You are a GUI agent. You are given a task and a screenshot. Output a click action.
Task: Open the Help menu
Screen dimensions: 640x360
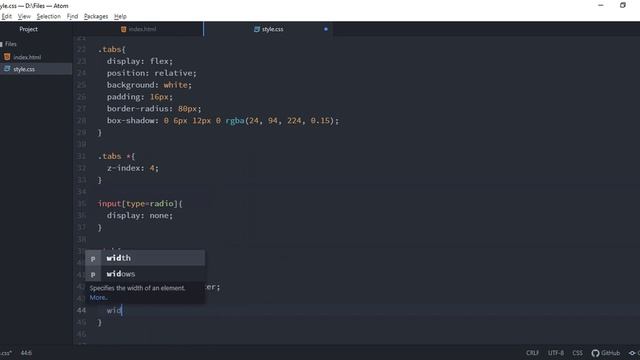(x=120, y=16)
